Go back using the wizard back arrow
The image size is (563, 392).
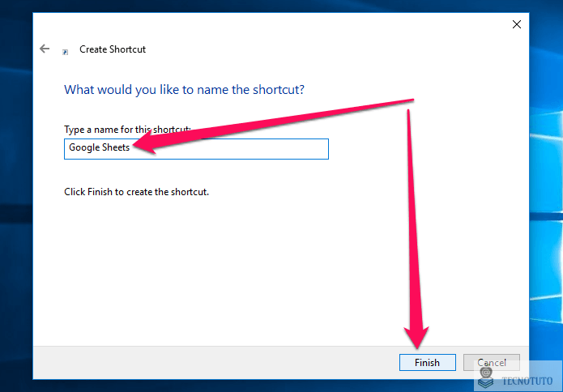coord(45,49)
